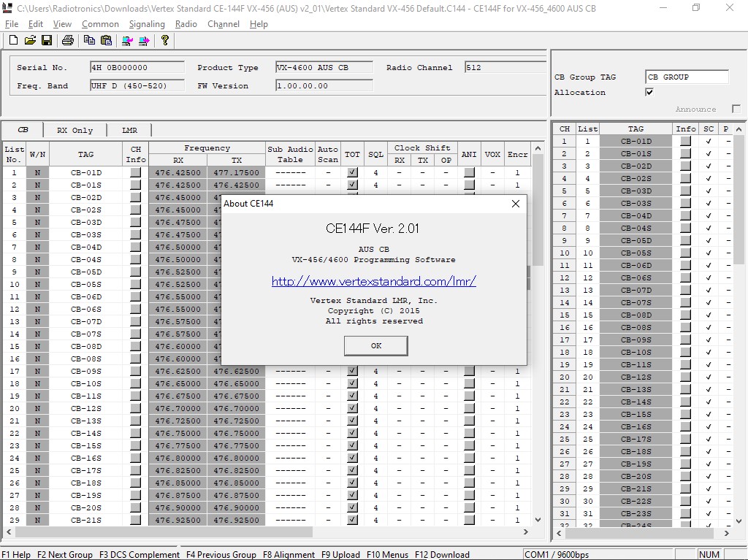This screenshot has height=560, width=748.
Task: Click the channel table horizontal scrollbar thumb
Action: 164,532
